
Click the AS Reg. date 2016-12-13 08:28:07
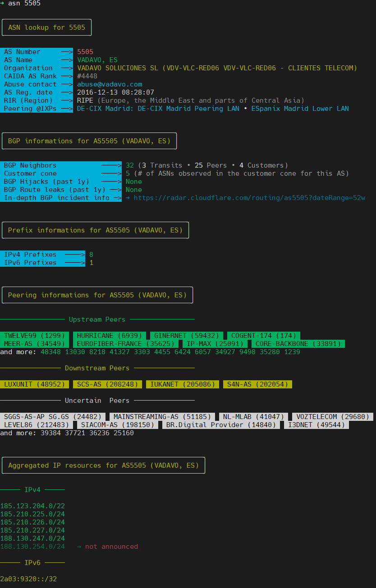(115, 92)
